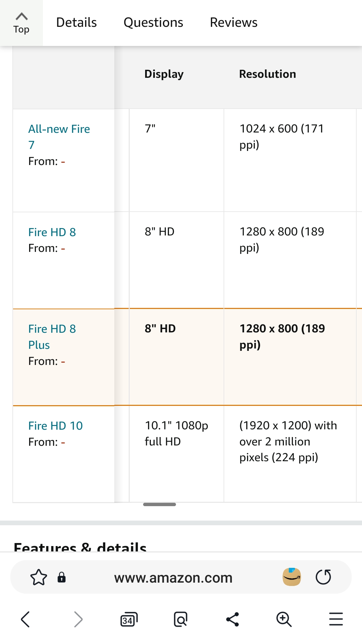Tap the bookmark star icon

point(39,577)
